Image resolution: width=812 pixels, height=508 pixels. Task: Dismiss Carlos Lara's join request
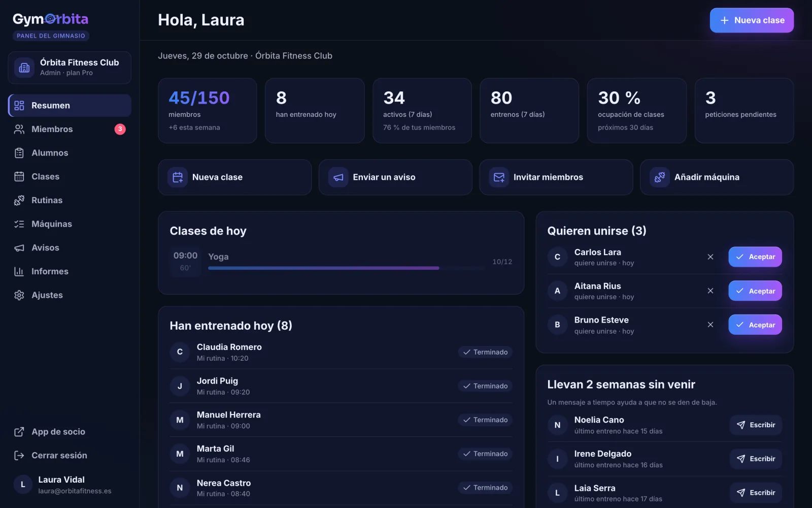tap(710, 257)
